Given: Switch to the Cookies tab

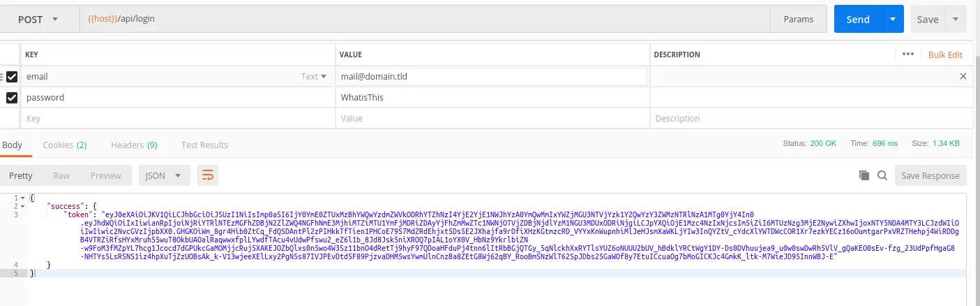Looking at the screenshot, I should [64, 145].
